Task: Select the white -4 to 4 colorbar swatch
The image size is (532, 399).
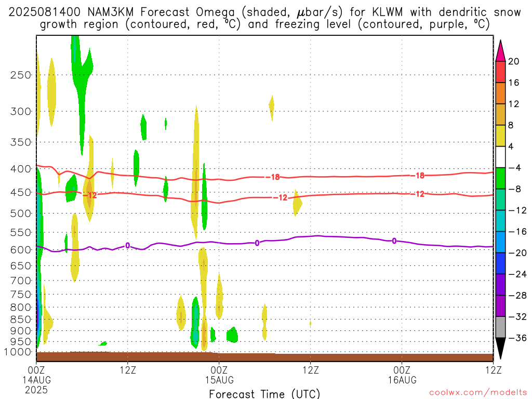Action: click(500, 157)
